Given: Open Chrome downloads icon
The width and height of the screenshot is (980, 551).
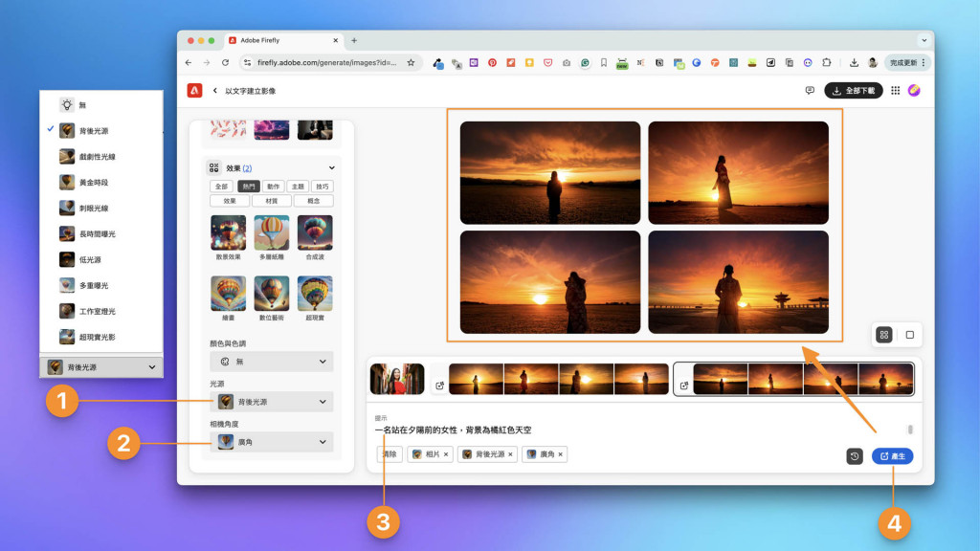Looking at the screenshot, I should [x=854, y=62].
